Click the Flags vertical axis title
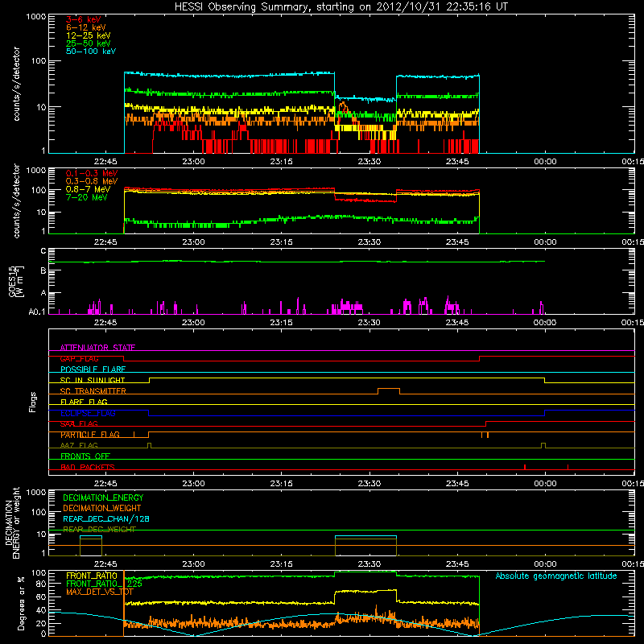Image resolution: width=644 pixels, height=644 pixels. point(33,402)
